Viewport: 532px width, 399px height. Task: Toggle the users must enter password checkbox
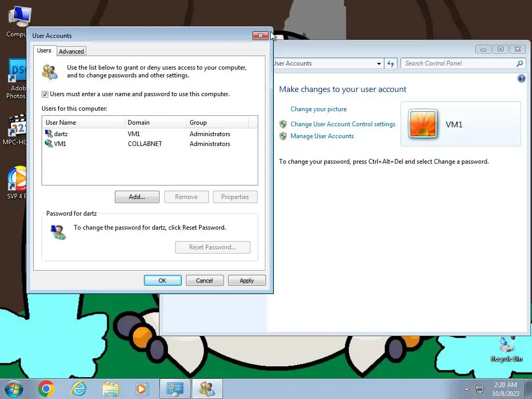click(x=45, y=95)
